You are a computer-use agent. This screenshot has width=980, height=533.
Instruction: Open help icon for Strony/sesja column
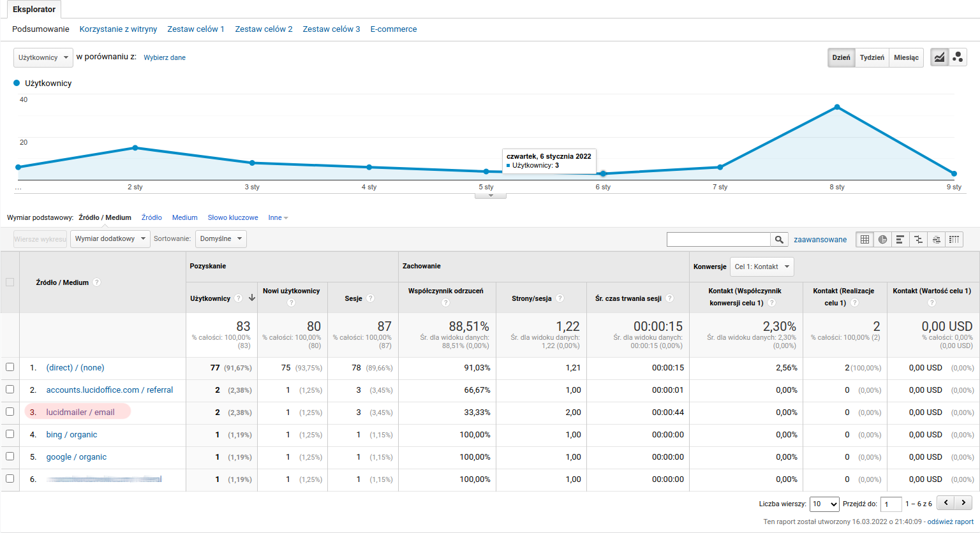pos(560,298)
